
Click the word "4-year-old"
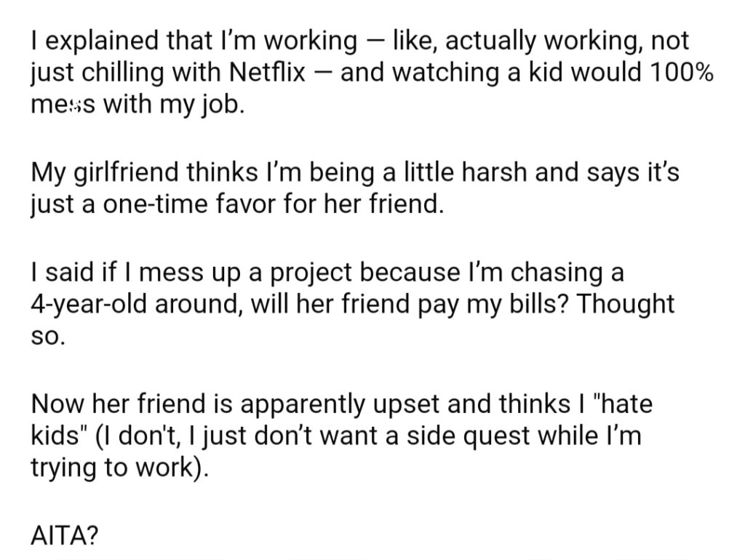coord(89,305)
